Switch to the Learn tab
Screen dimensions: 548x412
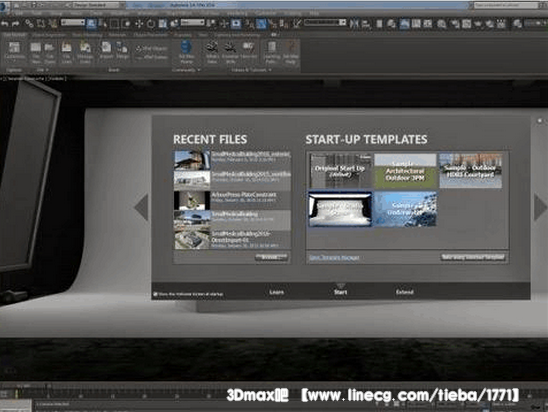276,292
